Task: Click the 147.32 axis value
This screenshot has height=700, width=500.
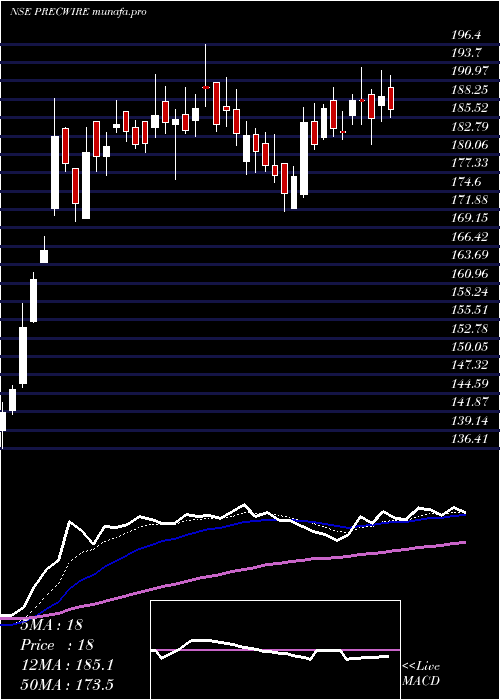Action: tap(468, 365)
